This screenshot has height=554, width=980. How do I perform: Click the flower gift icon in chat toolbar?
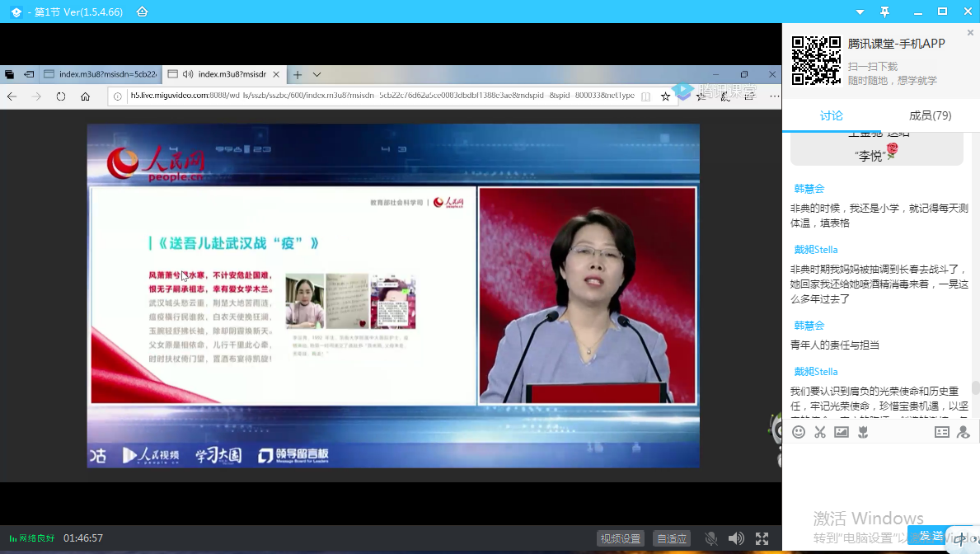(x=863, y=432)
